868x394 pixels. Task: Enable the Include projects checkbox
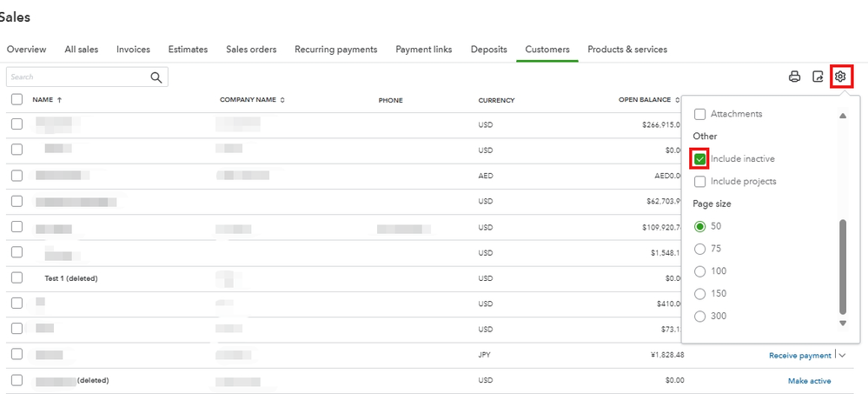coord(700,182)
